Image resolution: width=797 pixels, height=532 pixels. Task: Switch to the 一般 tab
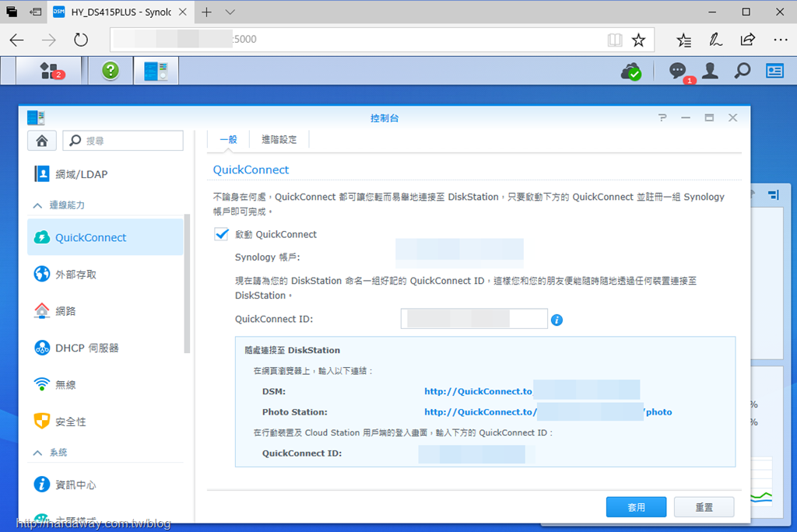coord(228,140)
